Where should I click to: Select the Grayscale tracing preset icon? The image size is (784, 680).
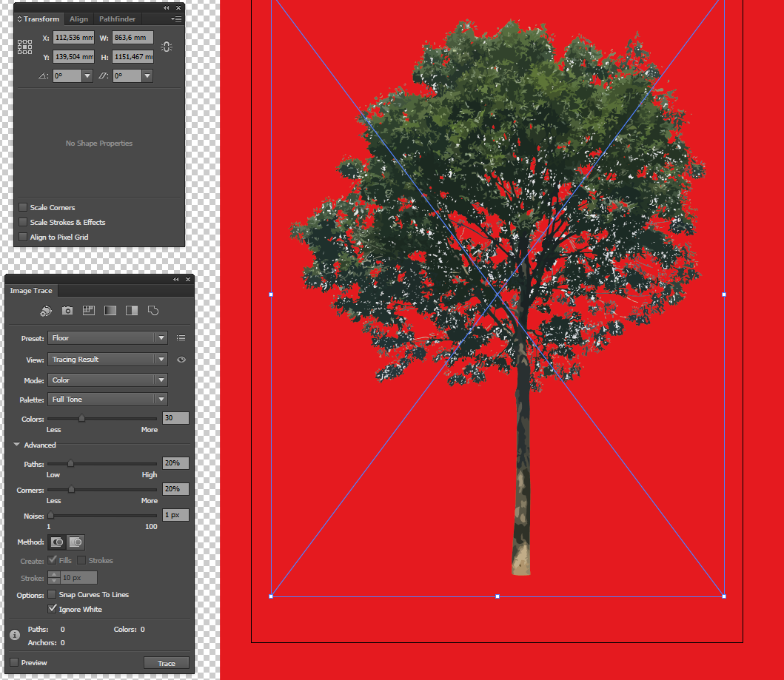(110, 311)
